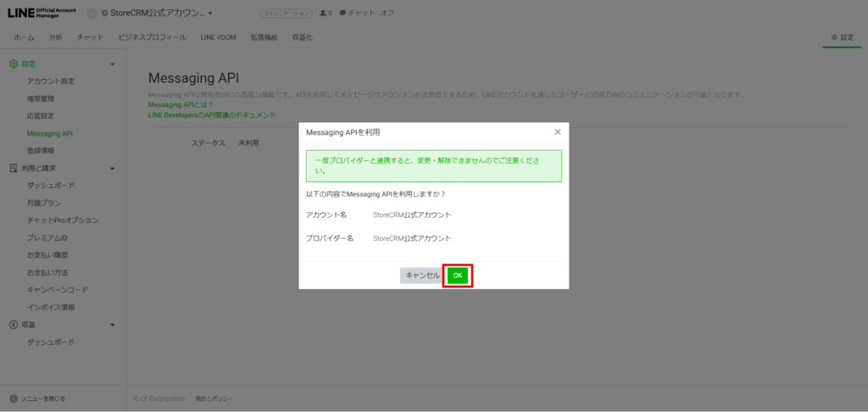
Task: Click the revenue coin icon beside 収益
Action: (x=13, y=325)
